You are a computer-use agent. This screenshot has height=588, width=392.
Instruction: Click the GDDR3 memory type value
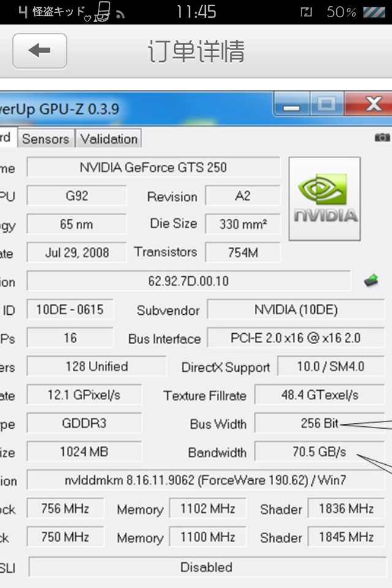[84, 423]
